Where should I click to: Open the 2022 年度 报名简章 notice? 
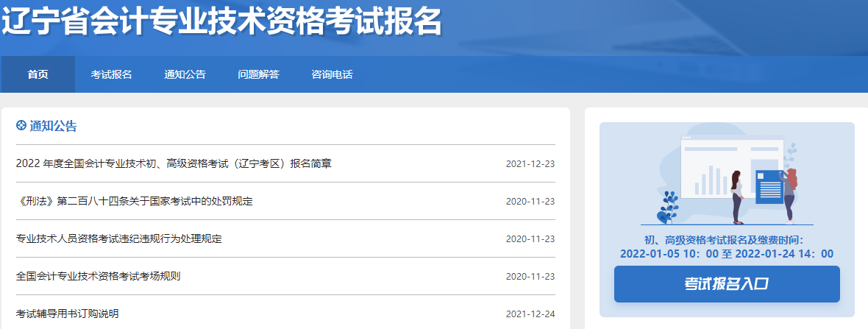pyautogui.click(x=174, y=163)
